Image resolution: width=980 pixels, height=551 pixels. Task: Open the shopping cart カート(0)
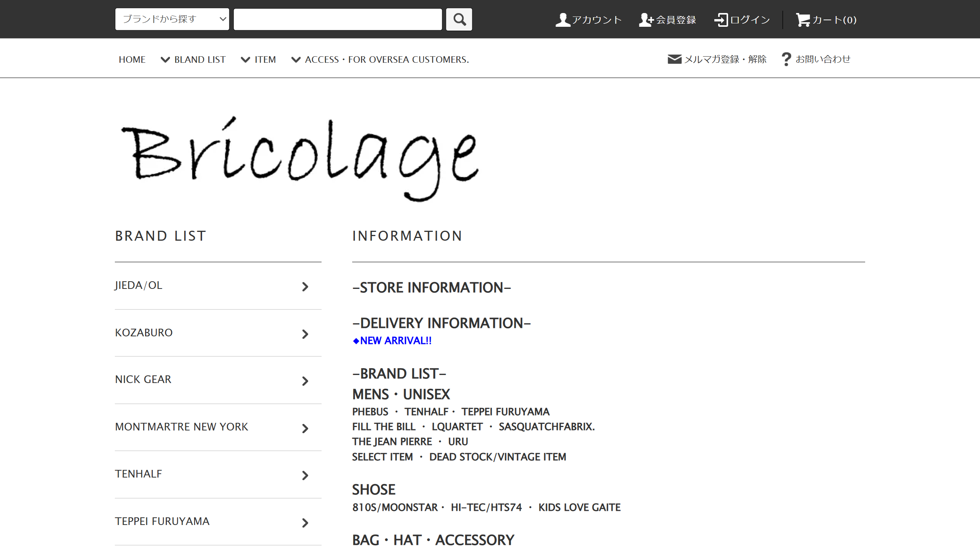pyautogui.click(x=826, y=20)
